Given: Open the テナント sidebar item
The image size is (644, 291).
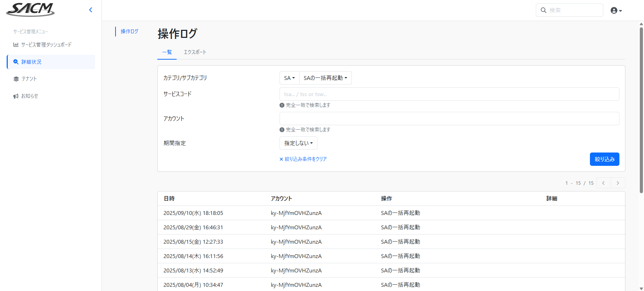Looking at the screenshot, I should coord(29,79).
